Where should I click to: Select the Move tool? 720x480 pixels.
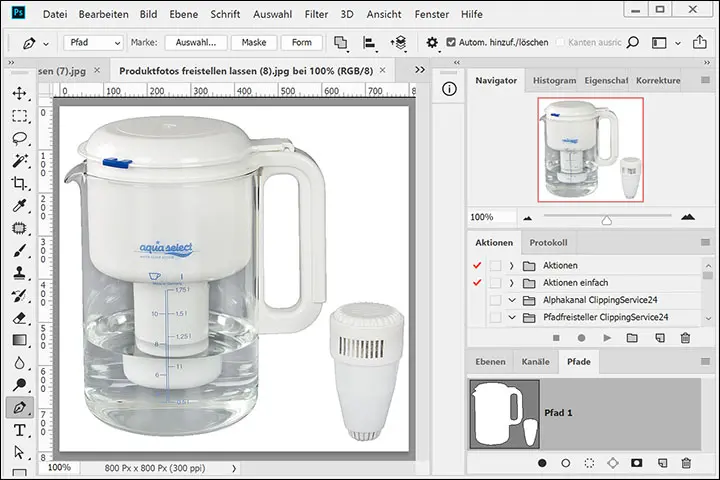19,93
